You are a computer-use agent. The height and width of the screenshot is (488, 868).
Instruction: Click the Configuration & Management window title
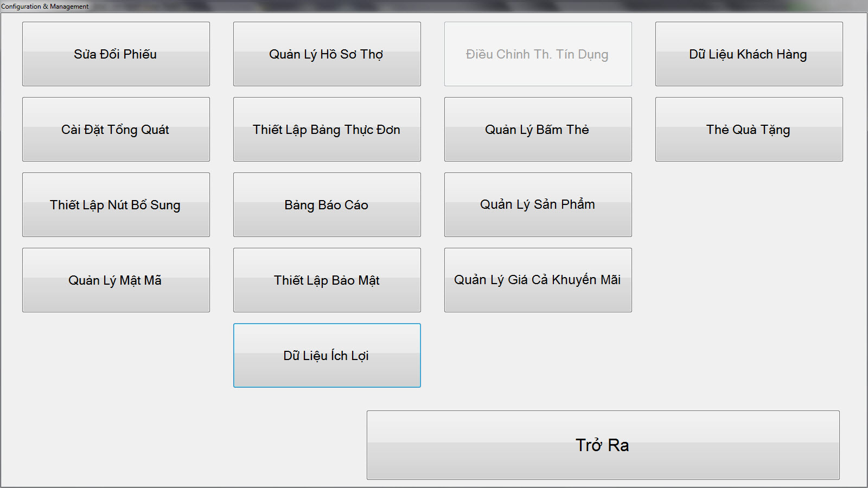click(45, 7)
